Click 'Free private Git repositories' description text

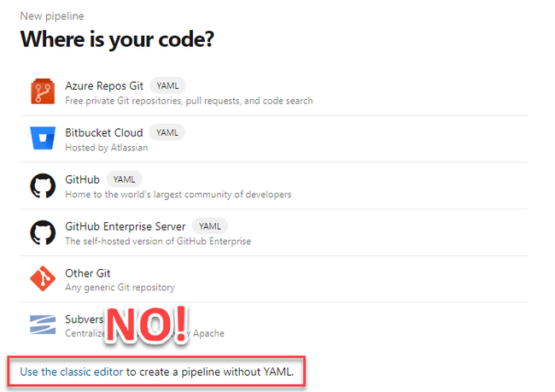pos(189,101)
